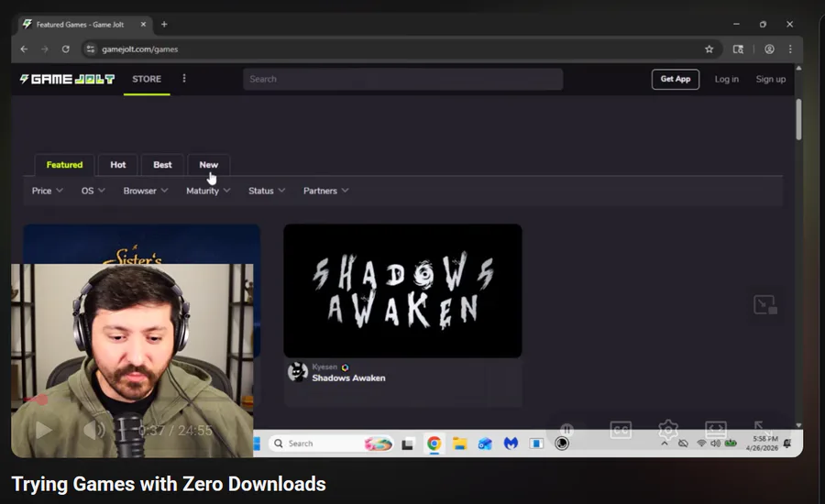Screen dimensions: 825x504
Task: Bookmark this page with the star icon
Action: click(x=709, y=49)
